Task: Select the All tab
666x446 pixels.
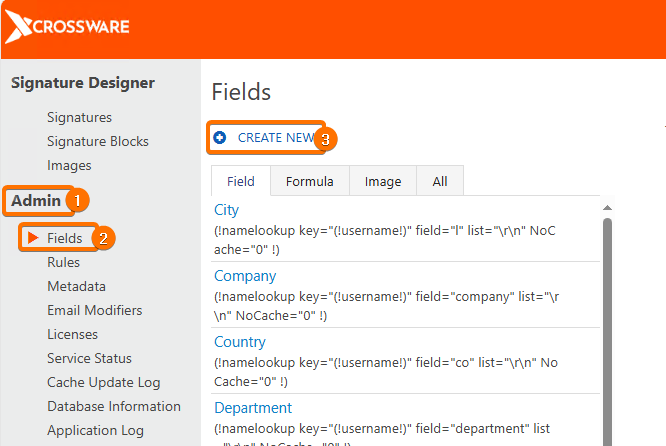Action: [440, 181]
